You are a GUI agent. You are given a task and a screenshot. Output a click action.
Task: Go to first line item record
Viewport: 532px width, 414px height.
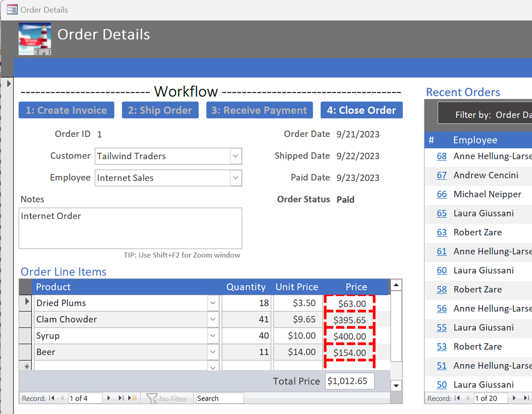[52, 398]
